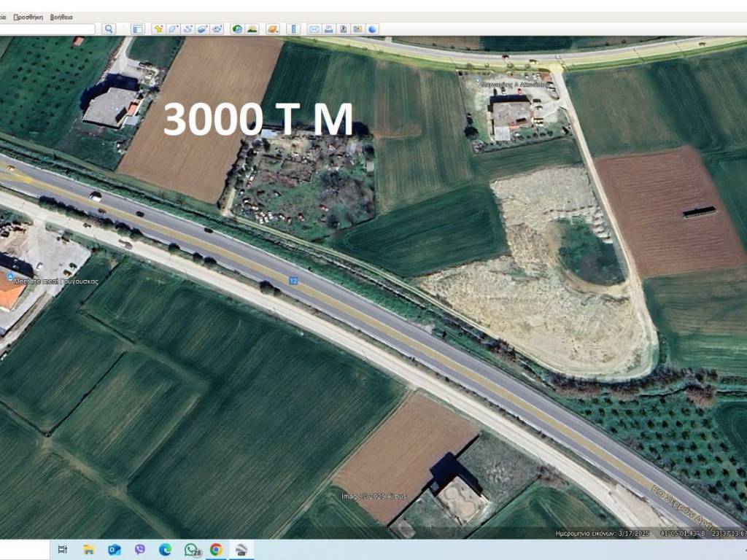Toggle the sidebar panel visibility

pyautogui.click(x=137, y=29)
